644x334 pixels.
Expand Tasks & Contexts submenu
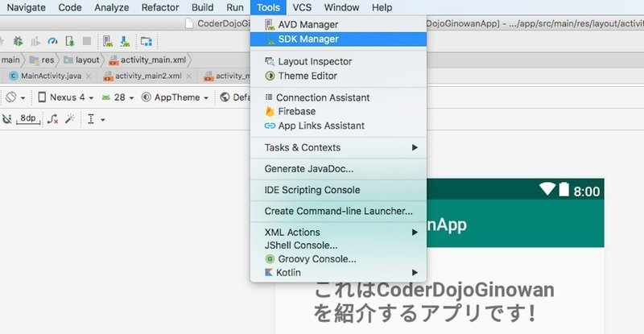(x=338, y=147)
